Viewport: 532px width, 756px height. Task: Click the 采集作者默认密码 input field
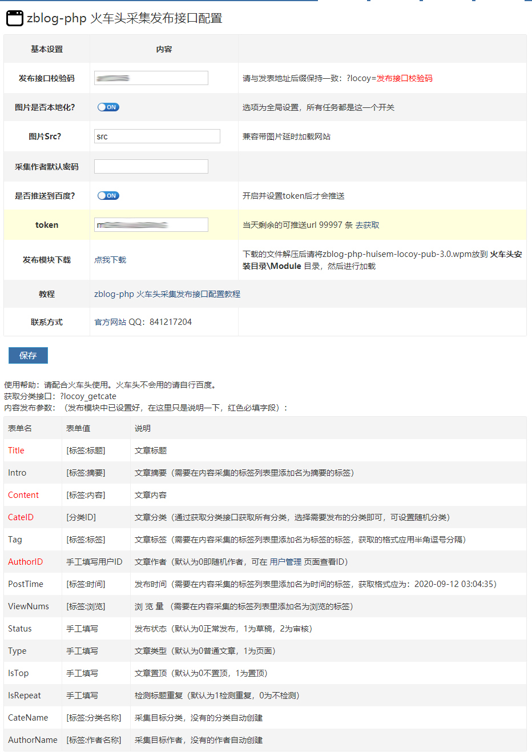[x=151, y=166]
